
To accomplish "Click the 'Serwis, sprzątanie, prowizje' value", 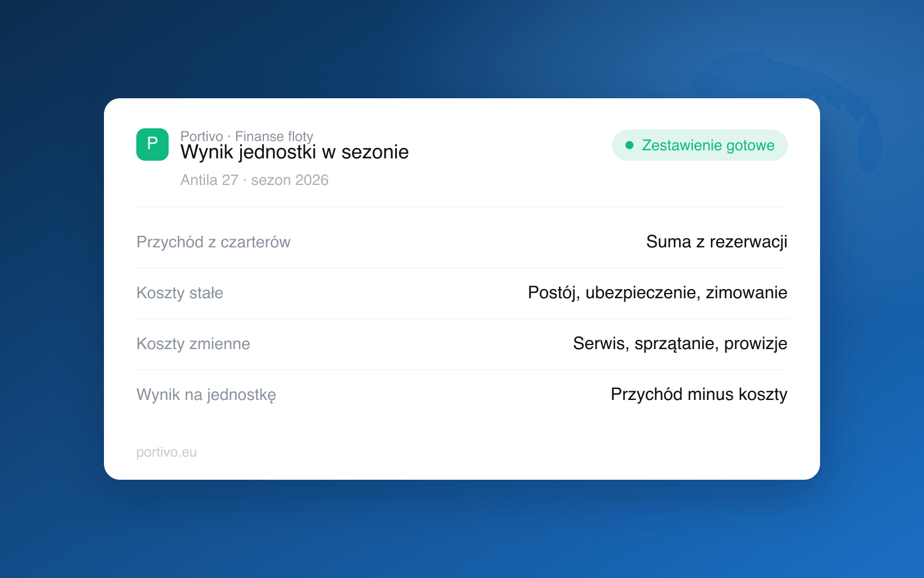I will coord(680,343).
